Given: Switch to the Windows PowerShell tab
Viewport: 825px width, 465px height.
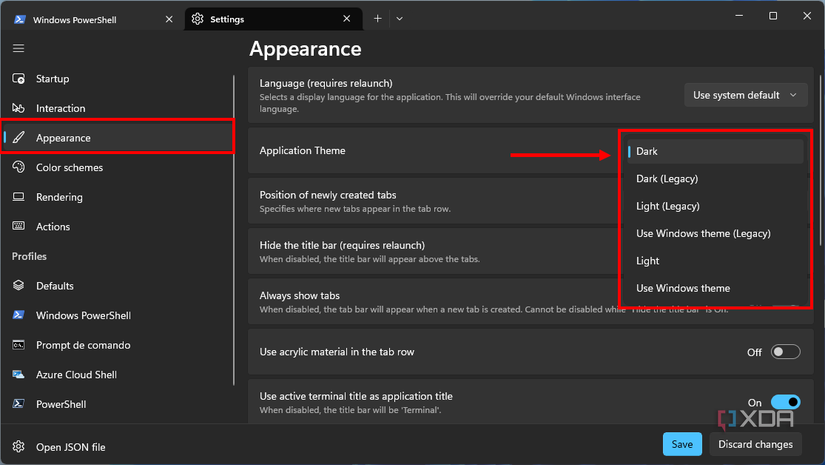Looking at the screenshot, I should [x=90, y=19].
